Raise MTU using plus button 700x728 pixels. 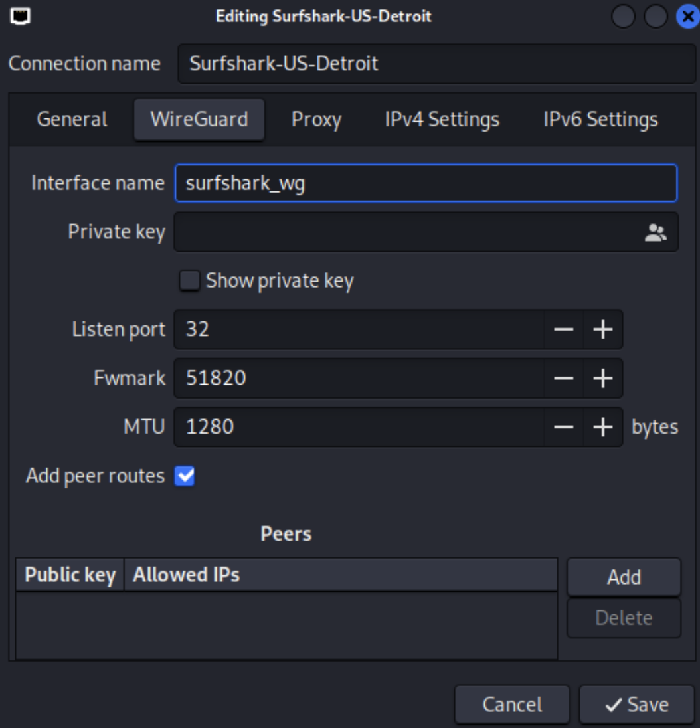pyautogui.click(x=602, y=427)
